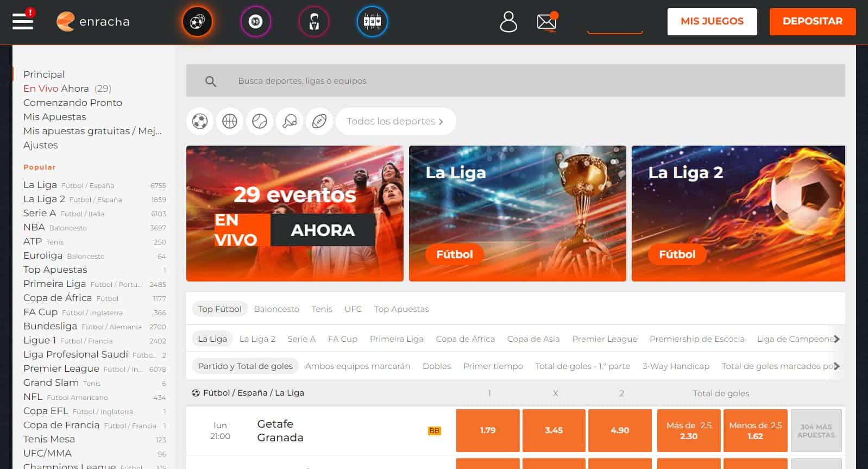This screenshot has height=469, width=868.
Task: Select the Top Fútbol tab
Action: 219,309
